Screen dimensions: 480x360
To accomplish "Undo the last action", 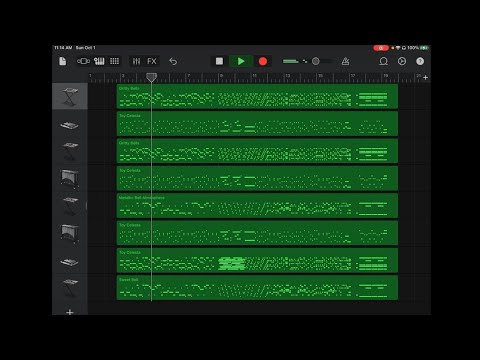I will [x=173, y=61].
